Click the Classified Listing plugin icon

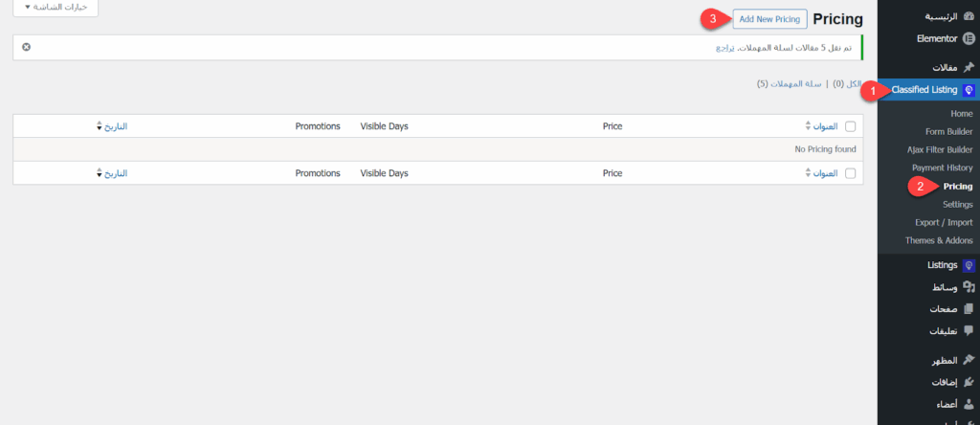969,90
